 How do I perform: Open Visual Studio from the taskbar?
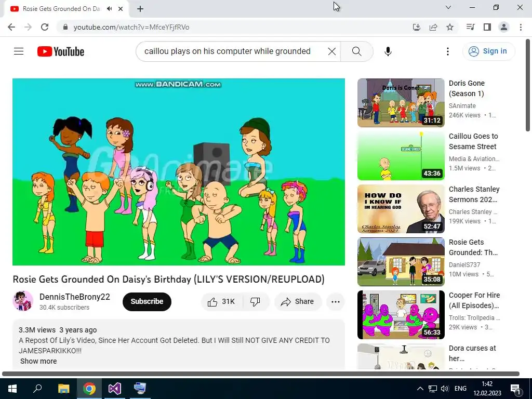tap(115, 388)
